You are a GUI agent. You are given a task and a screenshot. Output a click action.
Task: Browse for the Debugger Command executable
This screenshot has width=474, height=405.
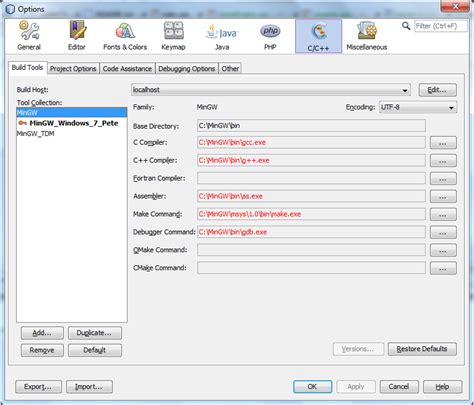(x=443, y=232)
